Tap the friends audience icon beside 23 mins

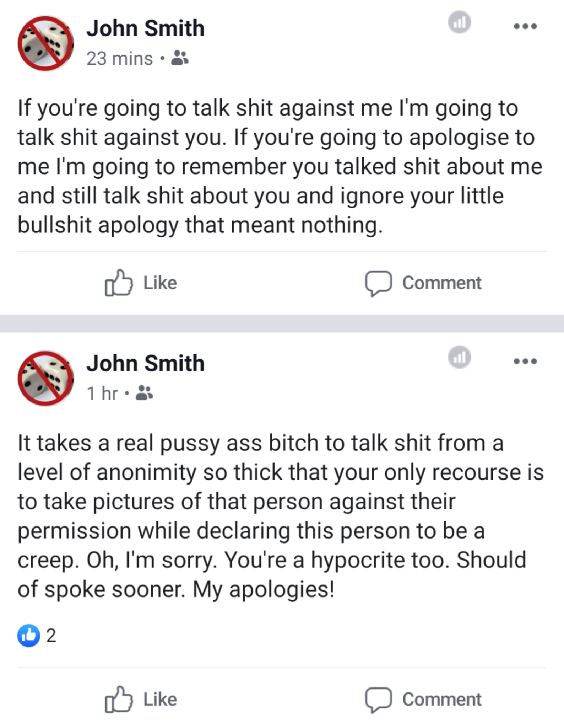point(180,58)
